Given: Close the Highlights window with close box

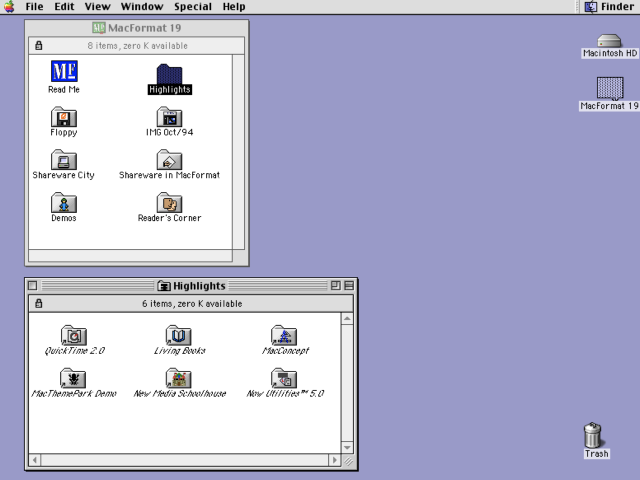Looking at the screenshot, I should tap(33, 286).
